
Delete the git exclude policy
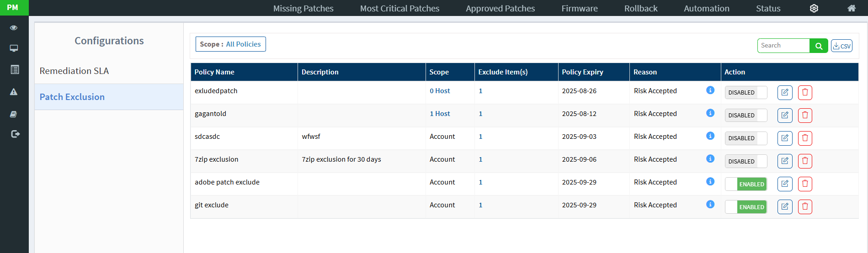coord(805,207)
